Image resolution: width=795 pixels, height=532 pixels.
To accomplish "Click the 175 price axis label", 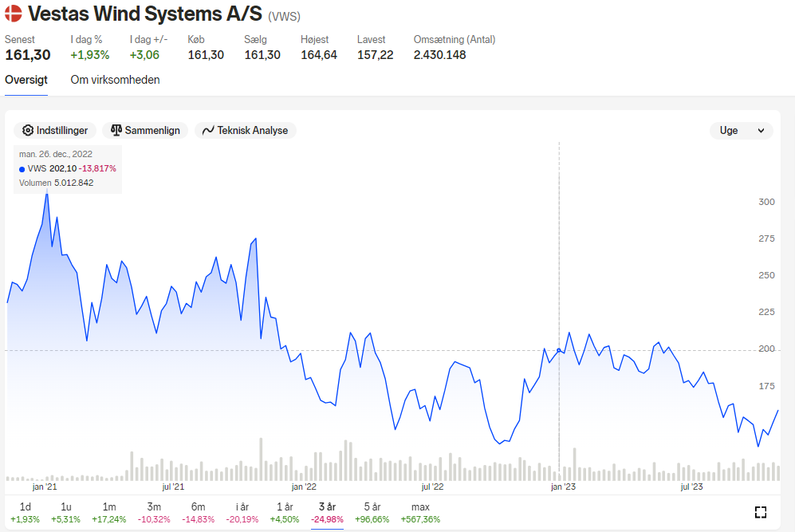I will [766, 386].
